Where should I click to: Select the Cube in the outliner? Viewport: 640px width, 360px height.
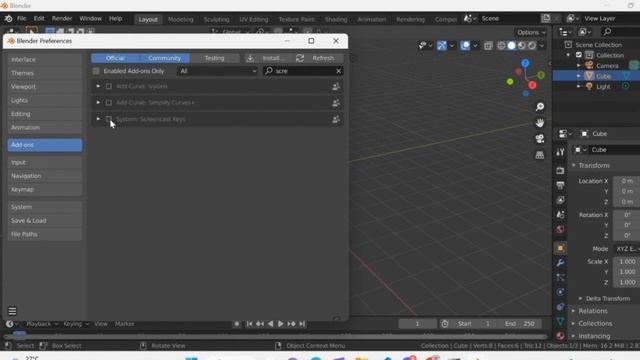(x=603, y=76)
